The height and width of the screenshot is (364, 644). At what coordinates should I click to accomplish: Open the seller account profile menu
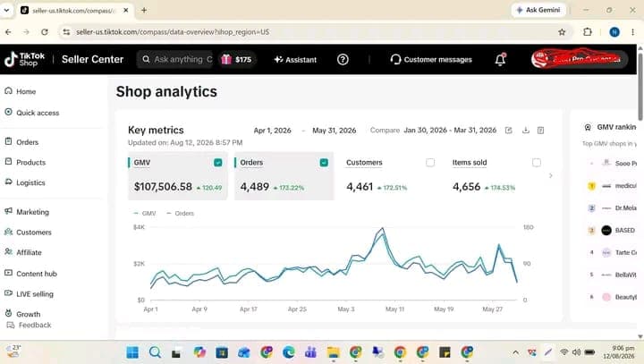(579, 60)
